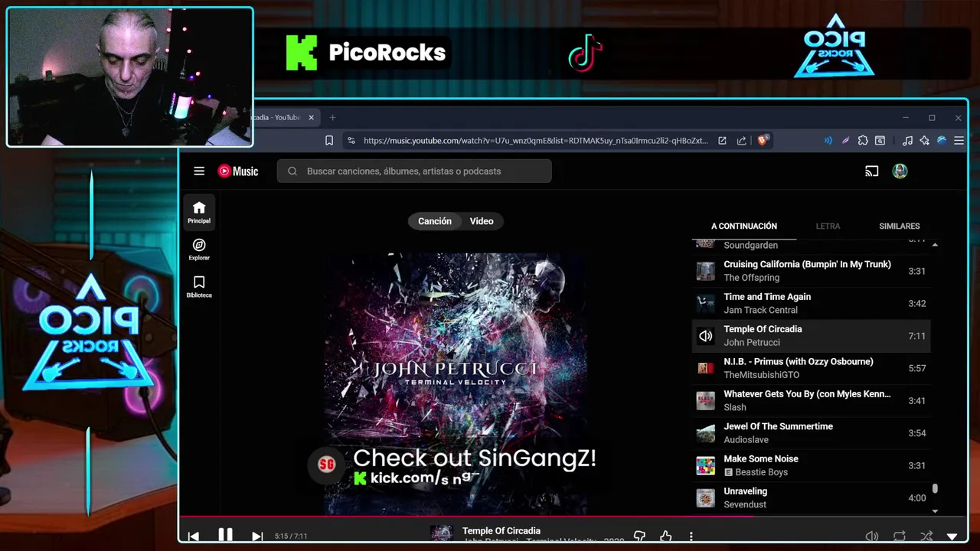This screenshot has width=980, height=551.
Task: Click the share page icon in address bar
Action: 741,141
